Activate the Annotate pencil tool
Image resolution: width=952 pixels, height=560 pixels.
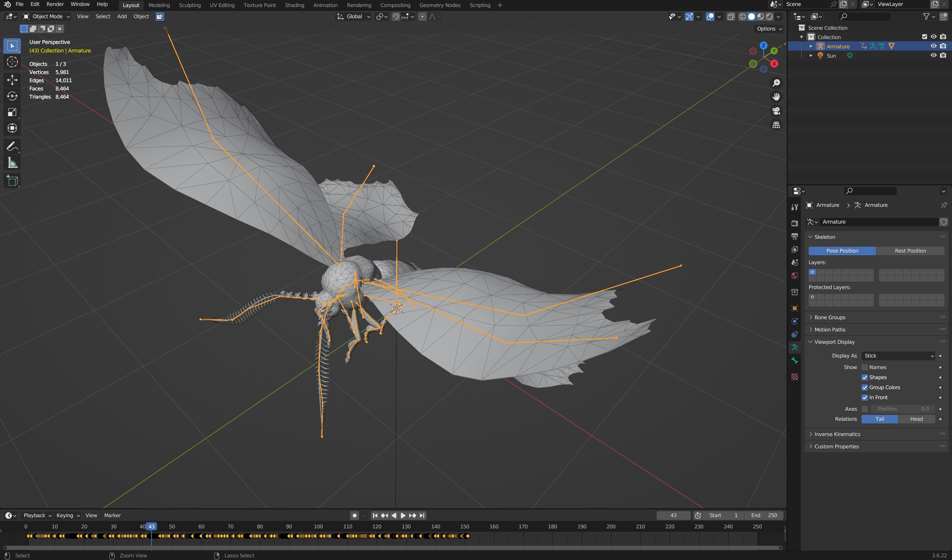pos(12,146)
